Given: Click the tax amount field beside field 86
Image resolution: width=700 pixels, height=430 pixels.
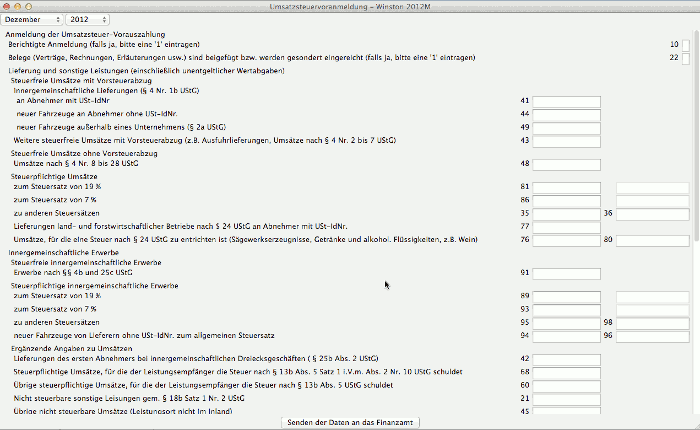Looking at the screenshot, I should 653,201.
